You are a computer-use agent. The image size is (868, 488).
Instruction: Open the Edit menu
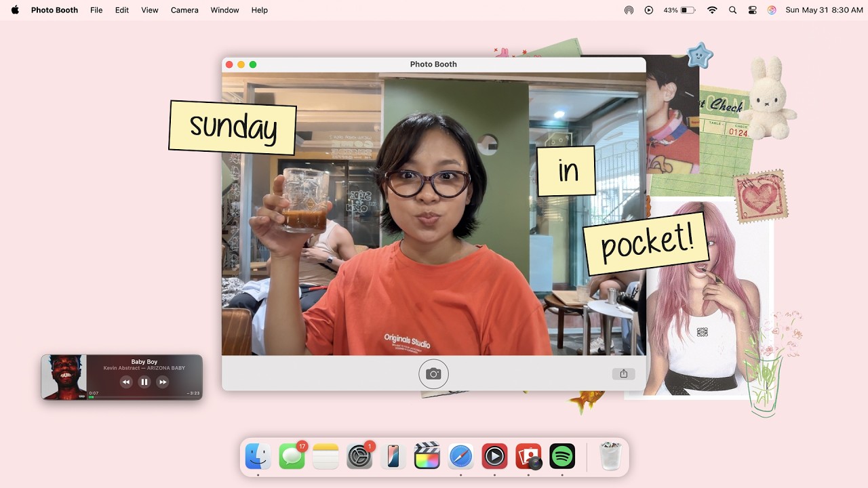pyautogui.click(x=122, y=10)
